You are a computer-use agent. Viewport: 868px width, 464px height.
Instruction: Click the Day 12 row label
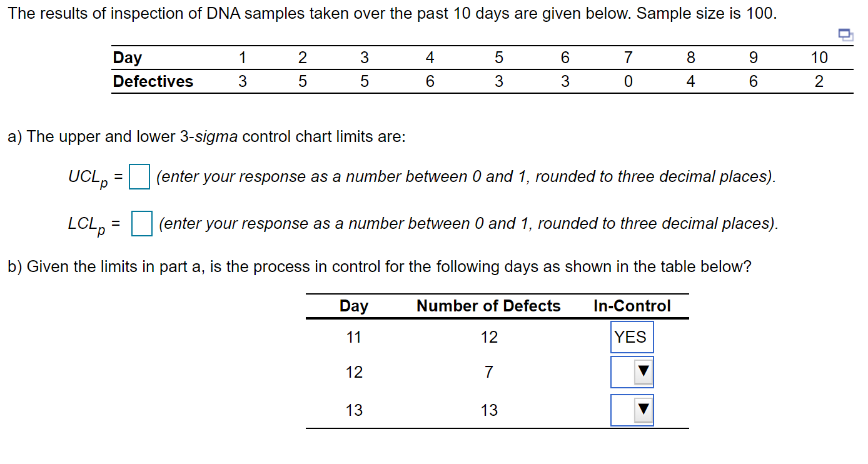(355, 371)
